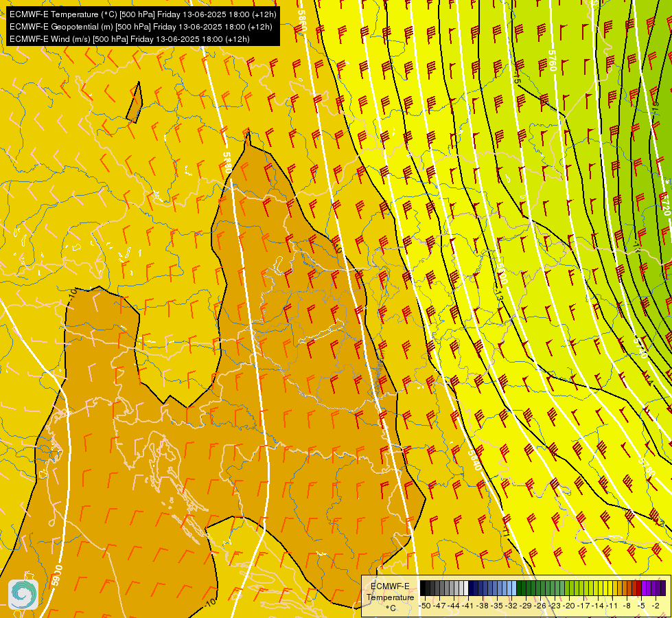Click the -47 label on the temperature legend
The height and width of the screenshot is (618, 672).
[440, 606]
